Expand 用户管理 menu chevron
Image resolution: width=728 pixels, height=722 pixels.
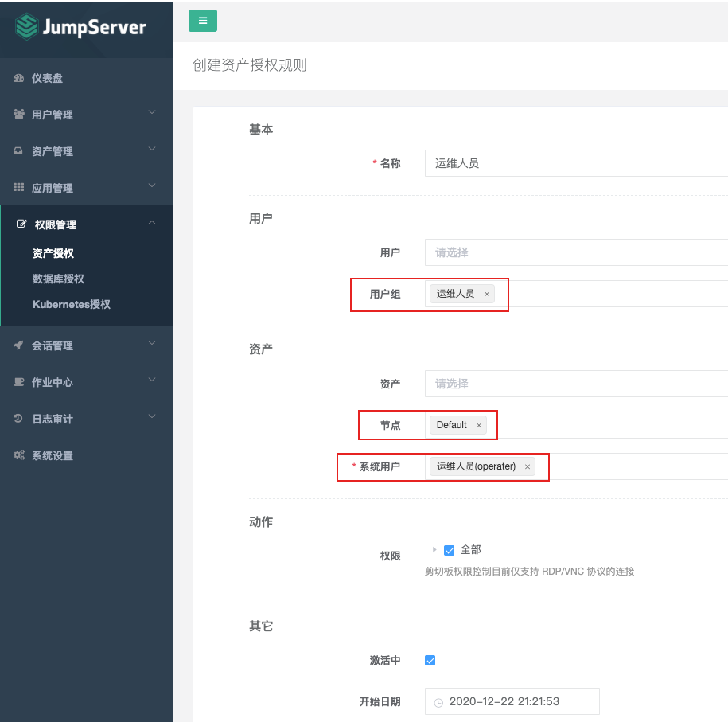[152, 112]
